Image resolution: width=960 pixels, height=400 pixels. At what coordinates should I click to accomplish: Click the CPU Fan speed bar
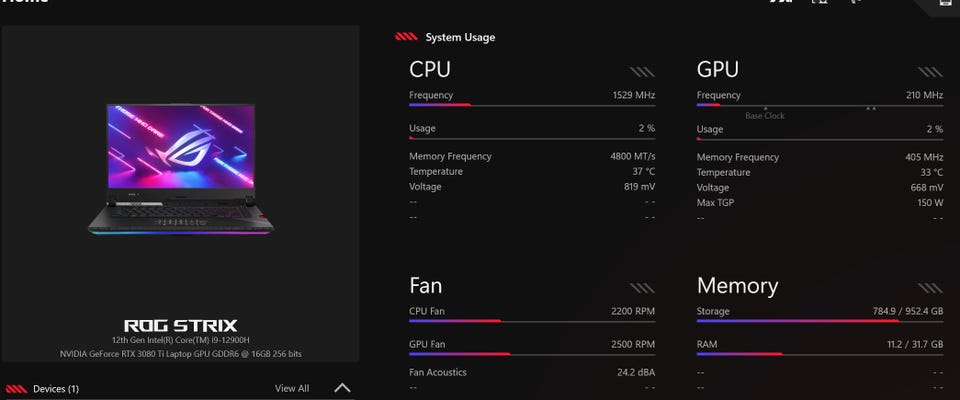click(x=532, y=322)
